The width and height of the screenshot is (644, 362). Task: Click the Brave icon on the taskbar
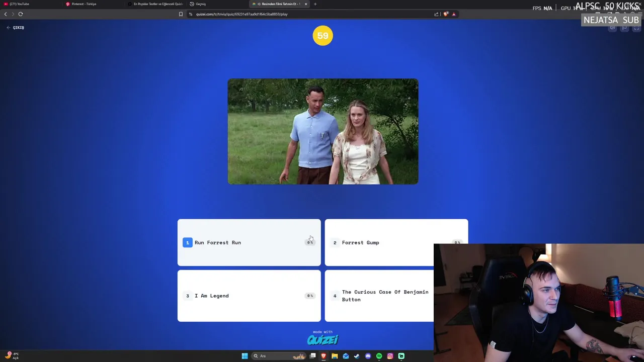(324, 356)
